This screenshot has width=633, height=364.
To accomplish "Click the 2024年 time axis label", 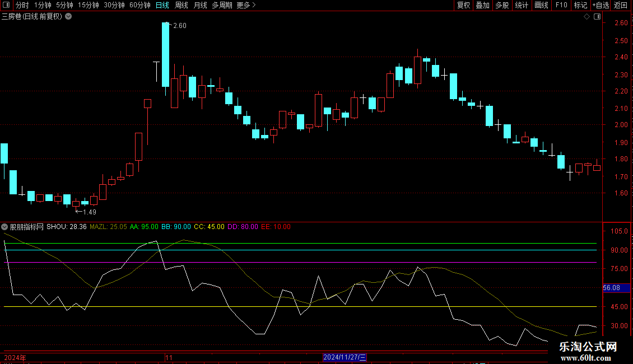I will [15, 357].
